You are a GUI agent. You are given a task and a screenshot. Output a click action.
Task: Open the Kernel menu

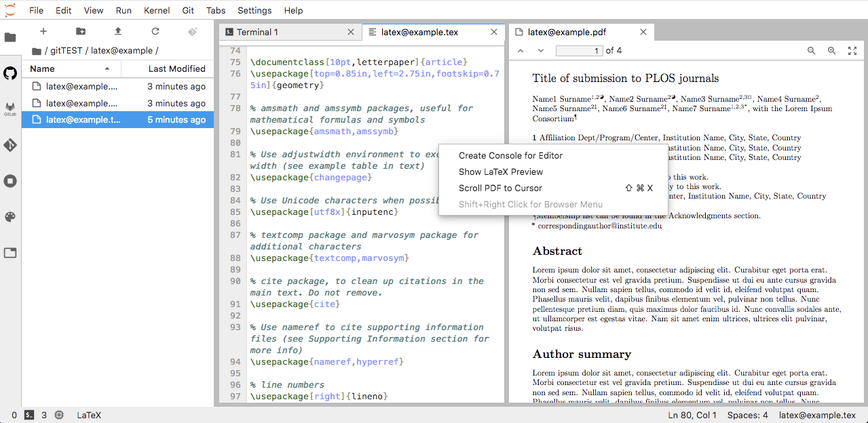(x=157, y=10)
